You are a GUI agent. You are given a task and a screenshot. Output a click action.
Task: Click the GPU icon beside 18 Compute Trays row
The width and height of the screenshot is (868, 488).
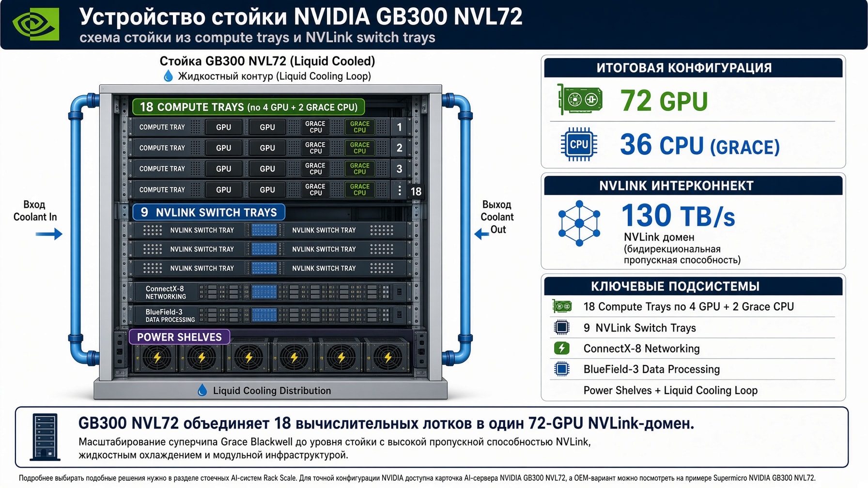coord(562,306)
